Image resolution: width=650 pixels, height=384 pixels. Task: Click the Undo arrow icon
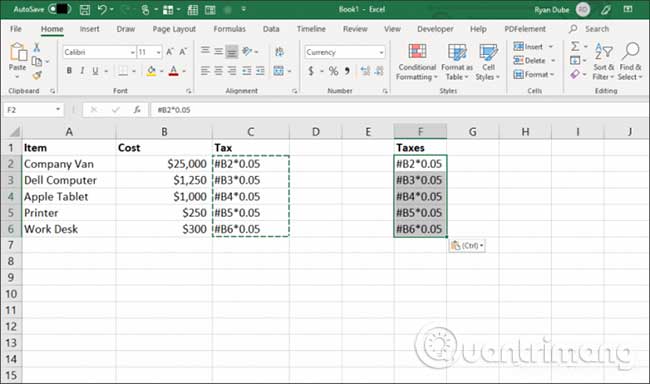[x=102, y=10]
